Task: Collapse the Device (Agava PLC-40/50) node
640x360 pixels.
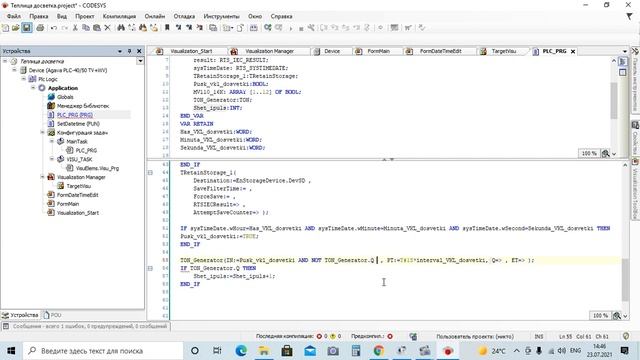Action: pos(14,70)
